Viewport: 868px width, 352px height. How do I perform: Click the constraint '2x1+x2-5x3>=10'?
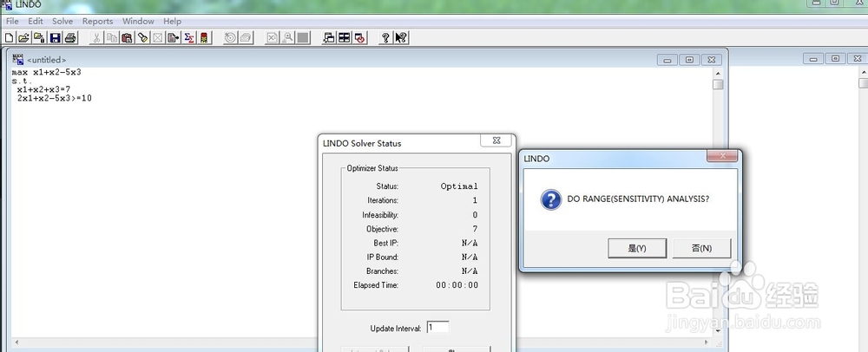point(54,98)
